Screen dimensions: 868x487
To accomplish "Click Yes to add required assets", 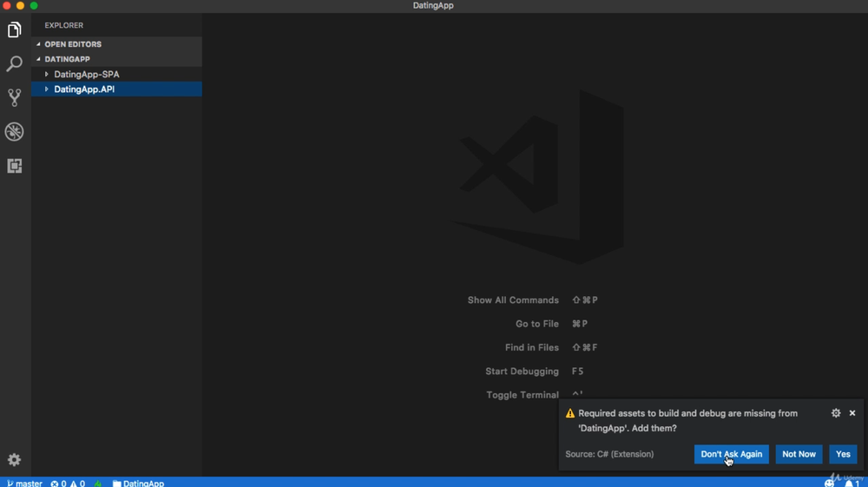I will (x=843, y=454).
